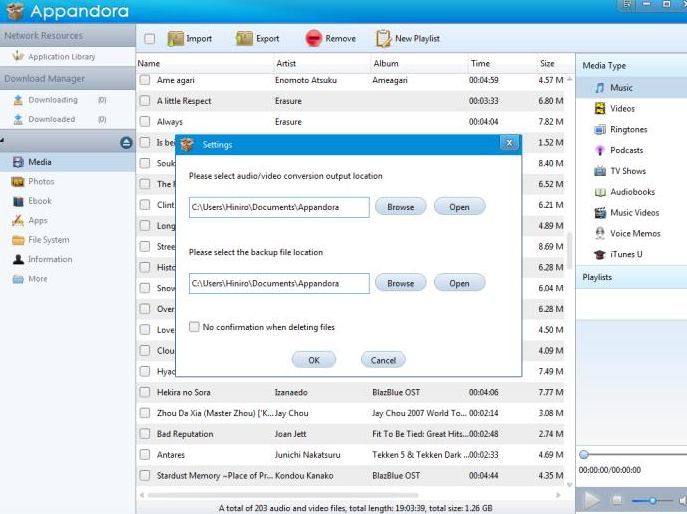The height and width of the screenshot is (514, 687).
Task: Open the Downloaded list
Action: 51,119
